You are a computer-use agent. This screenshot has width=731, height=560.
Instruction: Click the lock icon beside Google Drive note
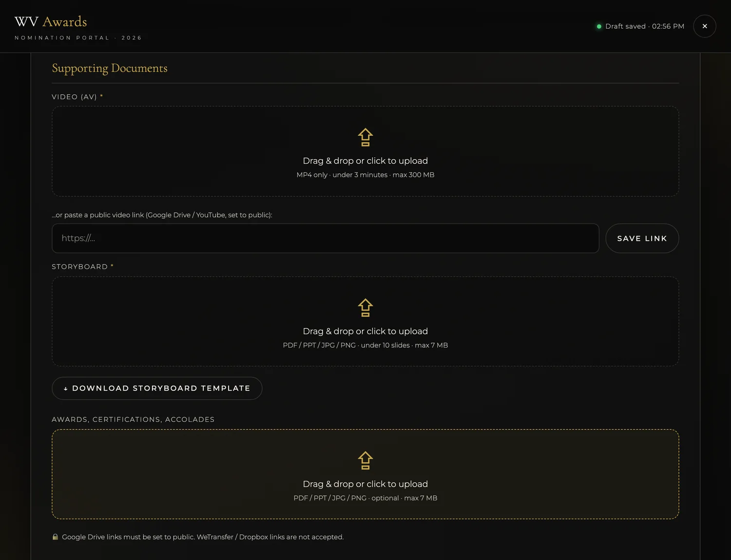point(55,537)
